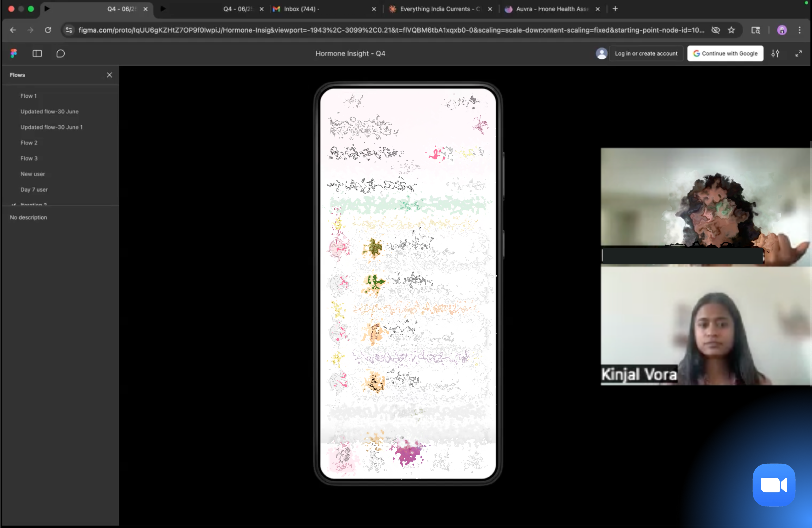The height and width of the screenshot is (528, 812).
Task: Open a new browser tab
Action: (615, 9)
